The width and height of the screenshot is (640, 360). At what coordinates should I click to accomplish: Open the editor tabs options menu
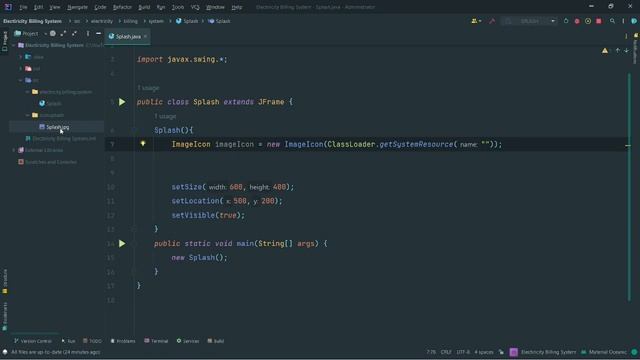pos(626,36)
